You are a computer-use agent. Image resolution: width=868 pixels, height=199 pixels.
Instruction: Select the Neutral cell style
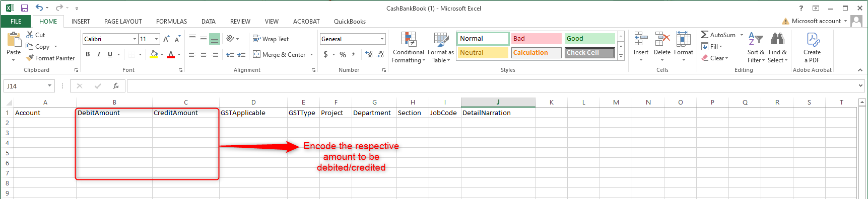tap(483, 53)
